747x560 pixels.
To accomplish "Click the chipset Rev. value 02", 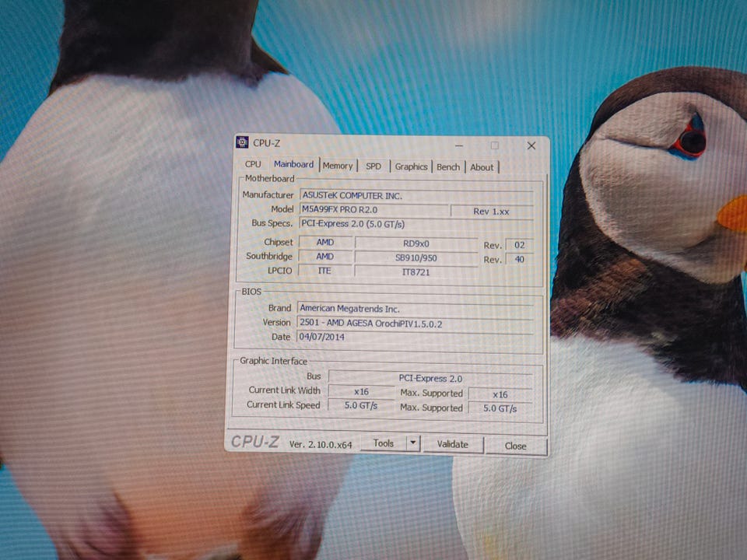I will coord(519,245).
